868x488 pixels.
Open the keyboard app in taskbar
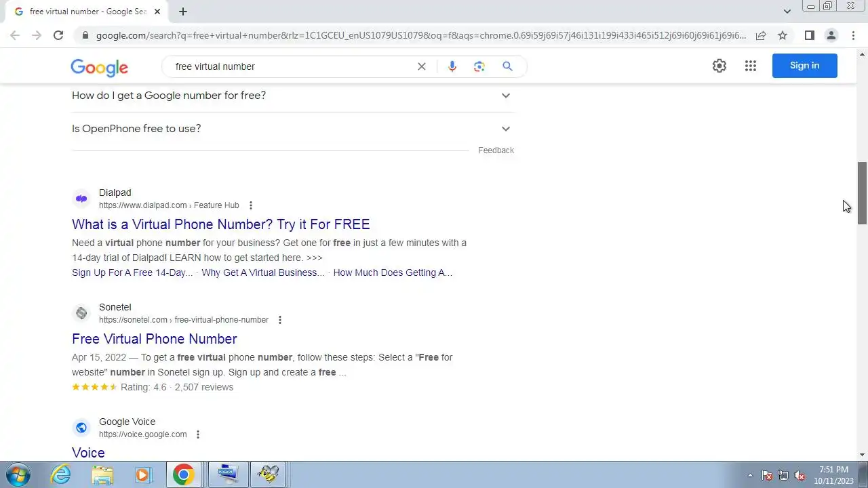tap(228, 475)
